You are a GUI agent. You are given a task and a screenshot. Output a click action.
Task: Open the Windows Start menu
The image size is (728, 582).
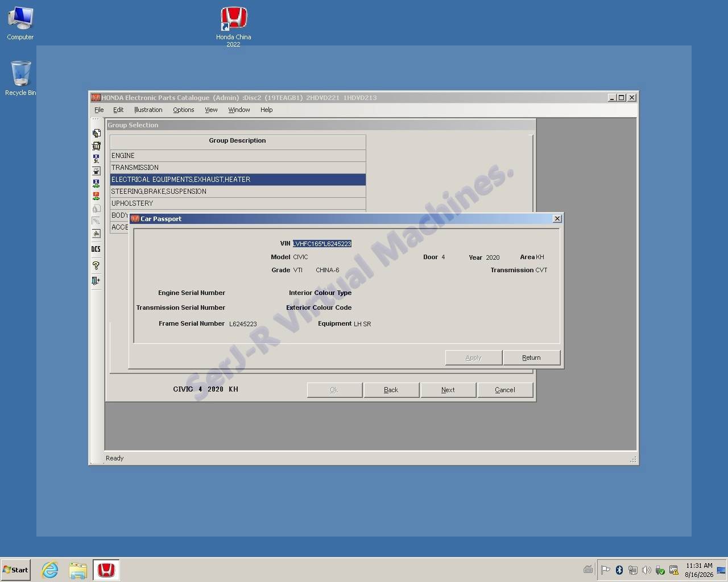(15, 569)
